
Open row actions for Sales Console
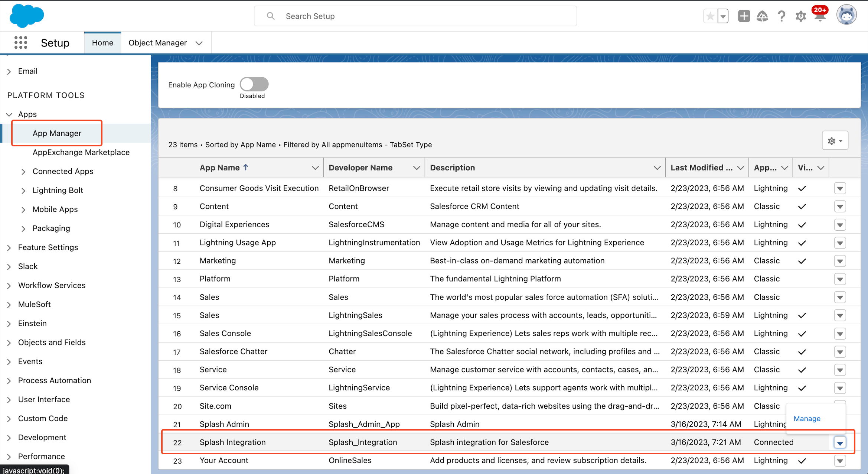(840, 334)
